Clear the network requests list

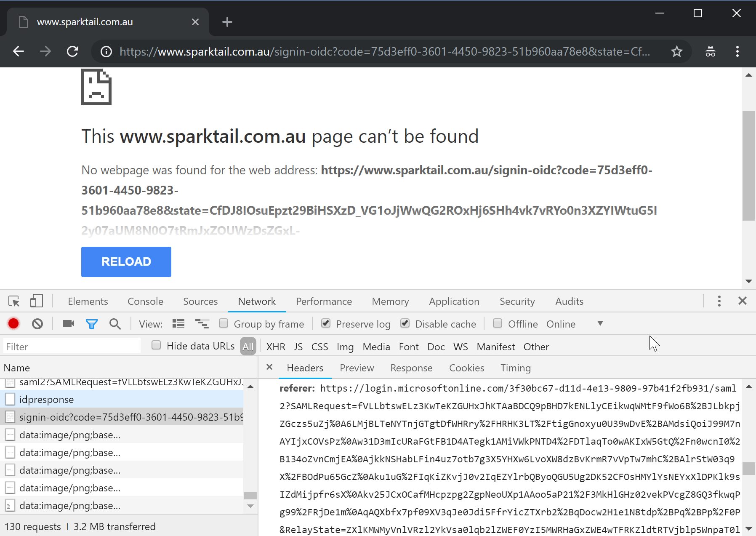[37, 323]
